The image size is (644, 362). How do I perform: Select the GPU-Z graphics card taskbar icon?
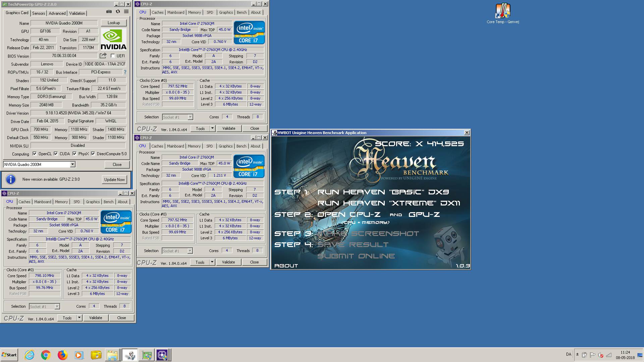click(147, 355)
